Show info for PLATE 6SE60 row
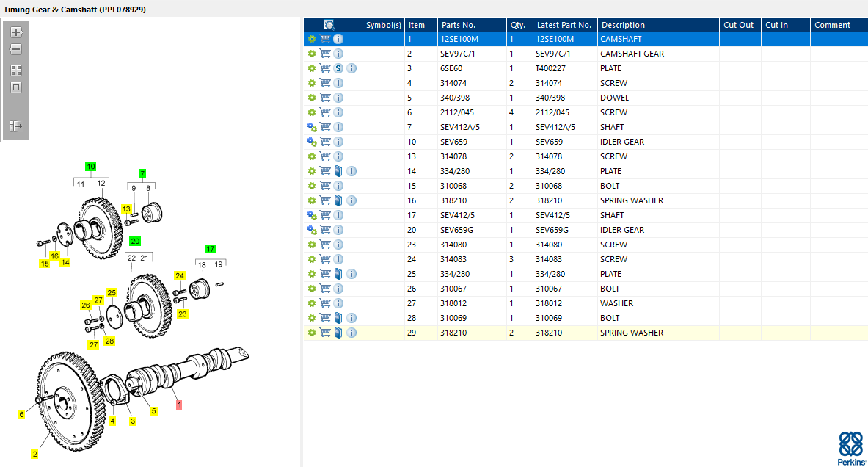Image resolution: width=868 pixels, height=467 pixels. (x=351, y=69)
